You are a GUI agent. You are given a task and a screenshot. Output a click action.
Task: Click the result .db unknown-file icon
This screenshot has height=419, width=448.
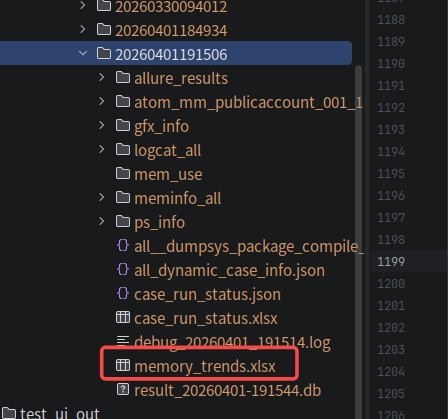tap(123, 389)
